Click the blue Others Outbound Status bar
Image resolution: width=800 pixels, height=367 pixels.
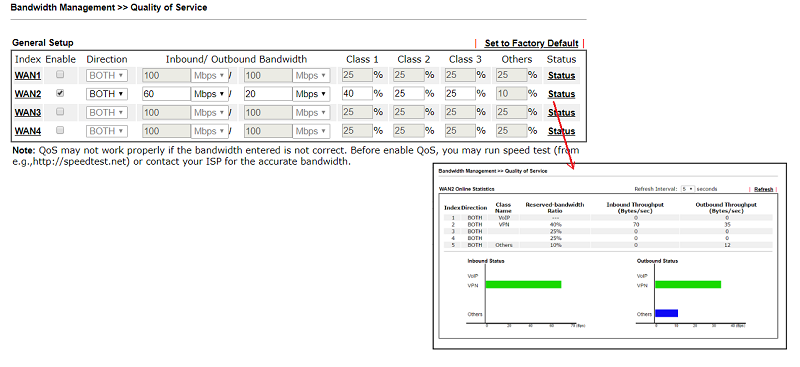pos(666,313)
